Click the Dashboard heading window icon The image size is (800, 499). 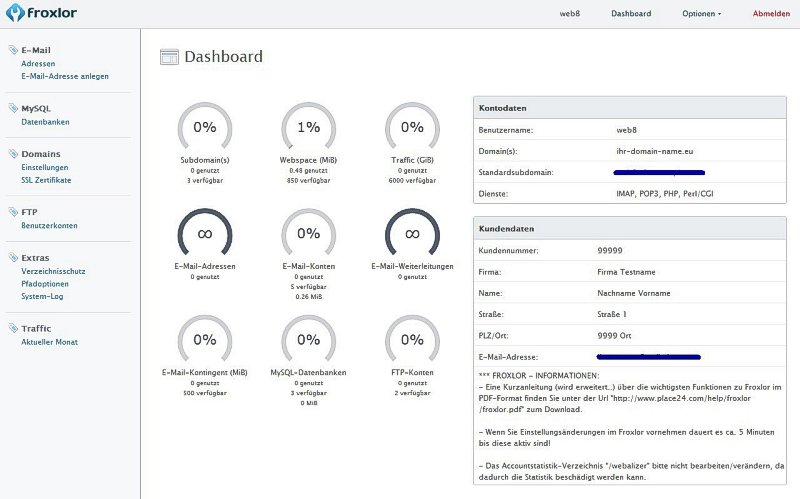pos(170,57)
